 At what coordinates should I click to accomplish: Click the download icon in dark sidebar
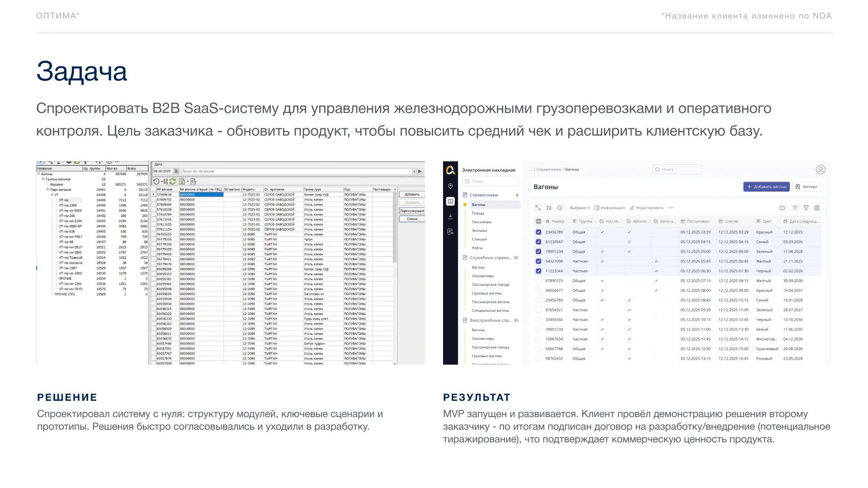point(450,216)
